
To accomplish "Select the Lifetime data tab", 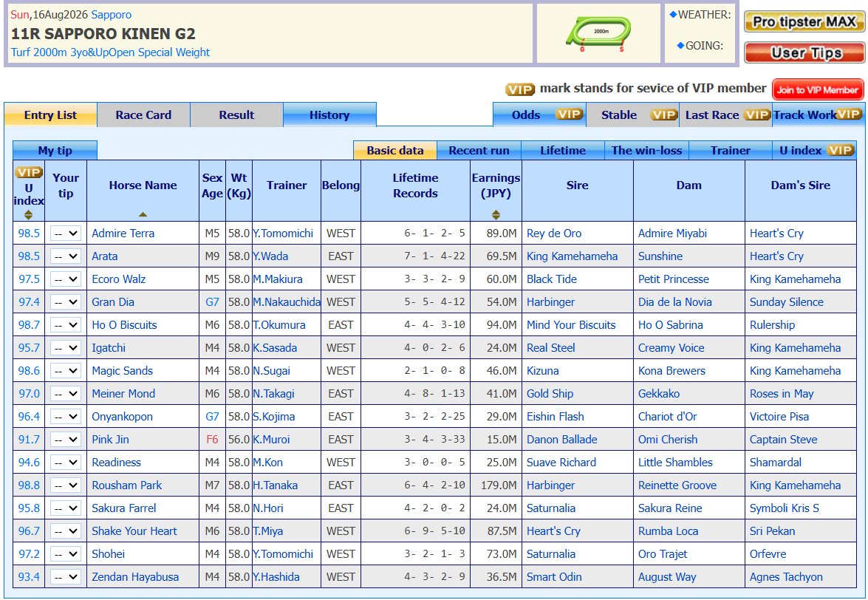I will click(562, 150).
